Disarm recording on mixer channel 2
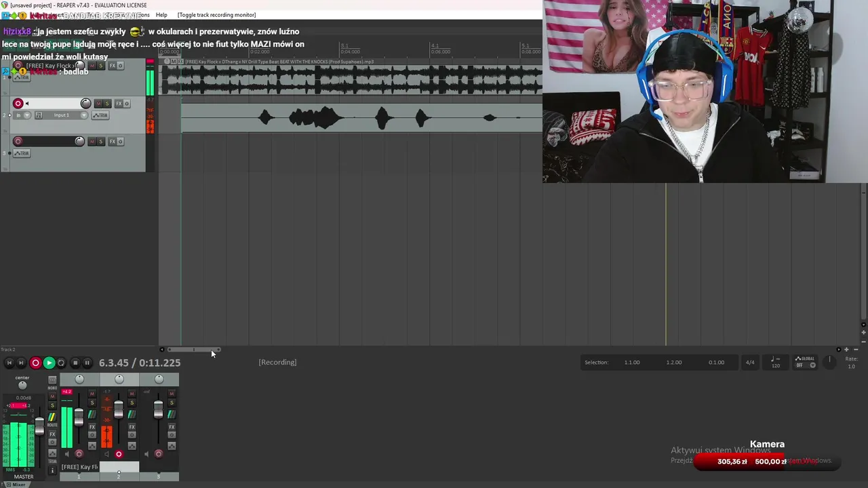Screen dimensions: 868x488 [x=119, y=454]
